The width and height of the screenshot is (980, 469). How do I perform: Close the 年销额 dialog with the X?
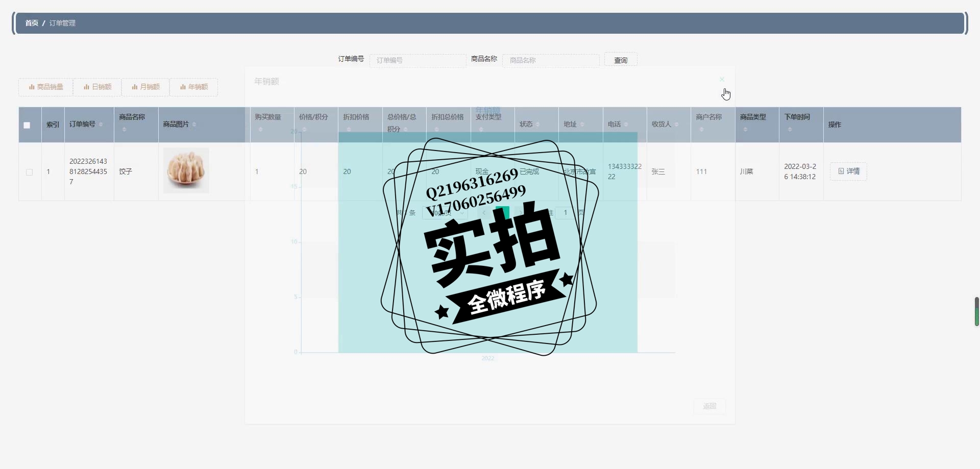722,79
